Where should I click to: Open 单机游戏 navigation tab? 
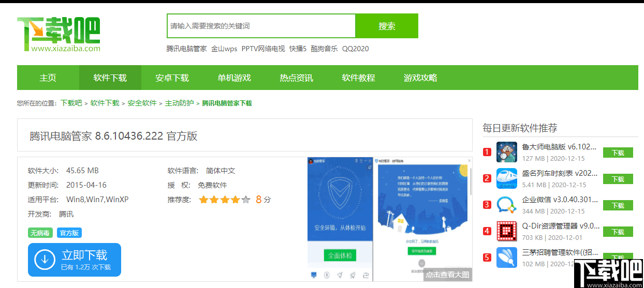tap(235, 78)
